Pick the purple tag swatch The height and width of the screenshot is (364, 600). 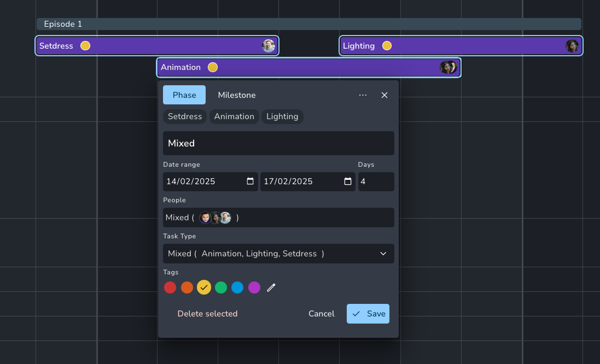click(254, 287)
